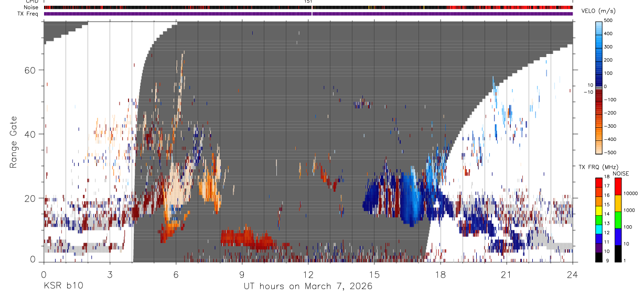Click the x-axis tick label '24'
Viewport: 644px width, 297px height.
pos(573,274)
